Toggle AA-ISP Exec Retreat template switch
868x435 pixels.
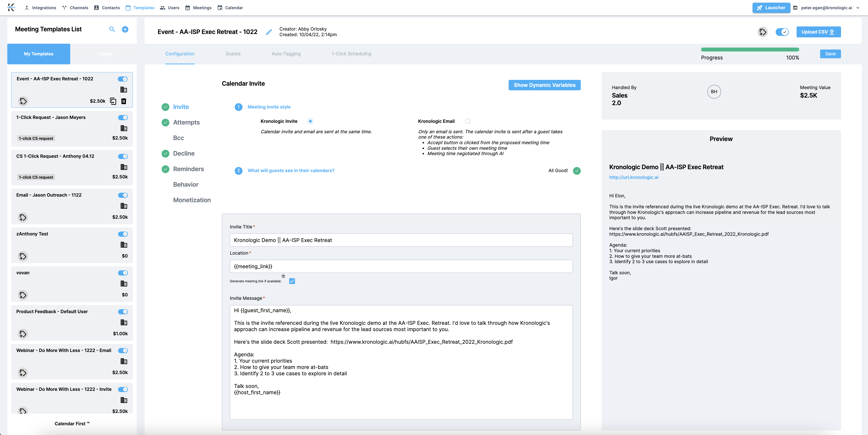tap(123, 79)
